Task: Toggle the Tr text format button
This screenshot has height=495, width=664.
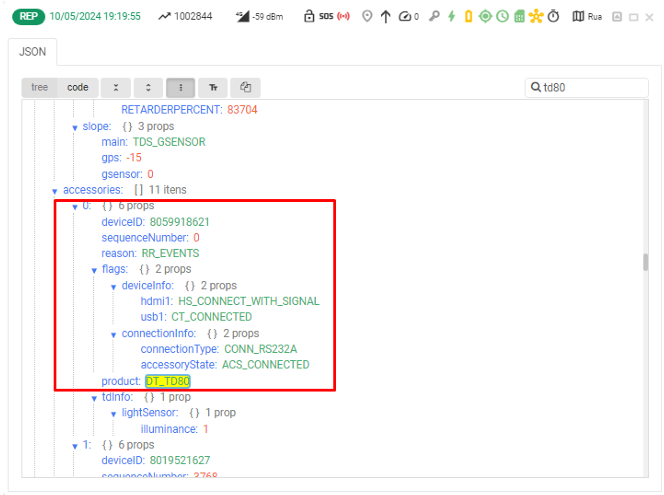Action: click(x=213, y=88)
